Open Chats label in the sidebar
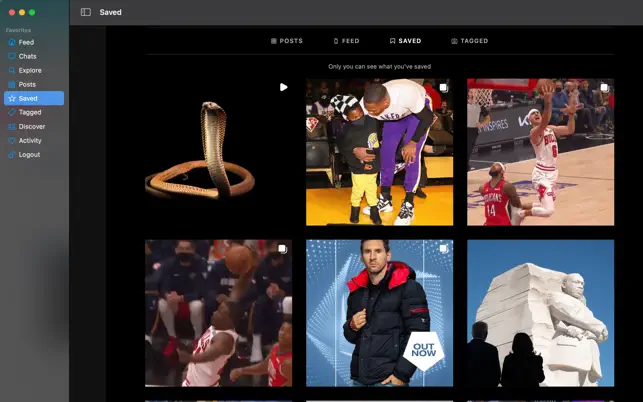 coord(27,56)
